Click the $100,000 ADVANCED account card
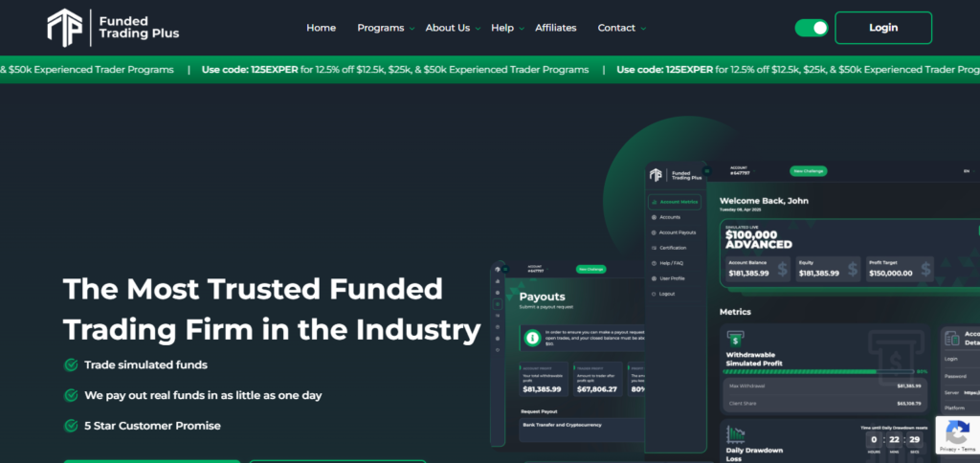Viewport: 980px width, 463px height. [850, 254]
